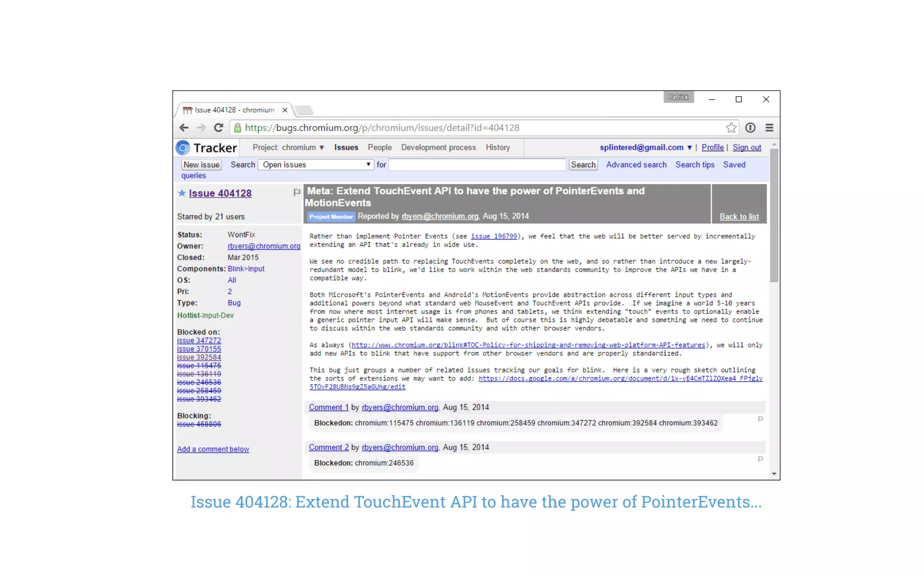Click the circular extension icon next to the menu

point(750,128)
